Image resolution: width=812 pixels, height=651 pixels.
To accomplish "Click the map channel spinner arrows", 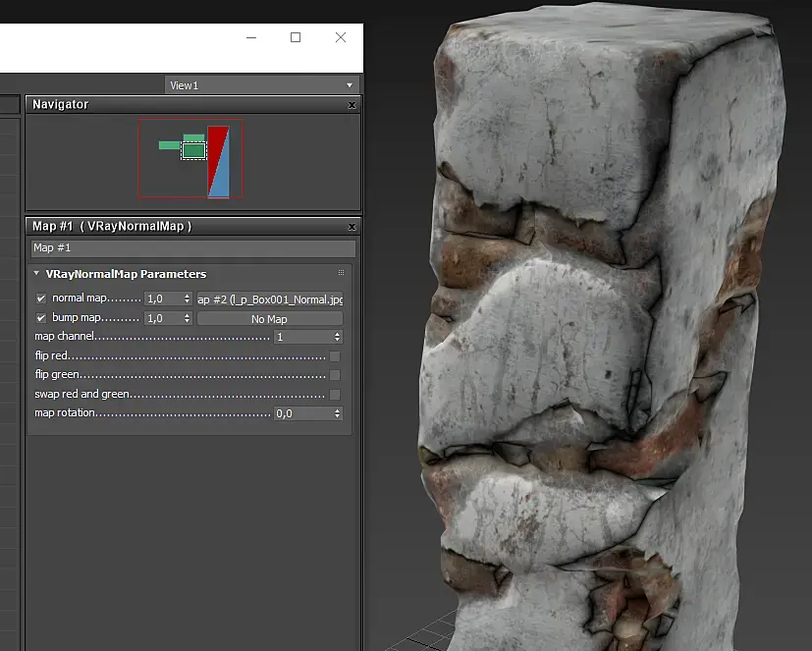I will [x=337, y=337].
